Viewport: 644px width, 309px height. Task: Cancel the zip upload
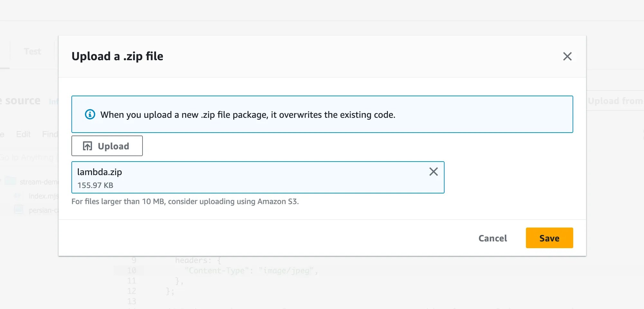click(x=492, y=238)
